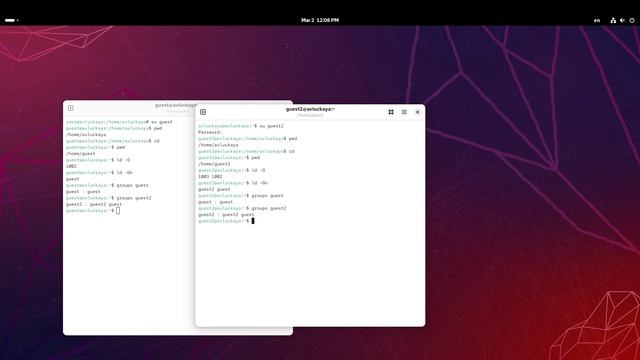The image size is (640, 360).
Task: Click '1003 1002' output in front terminal
Action: 210,176
